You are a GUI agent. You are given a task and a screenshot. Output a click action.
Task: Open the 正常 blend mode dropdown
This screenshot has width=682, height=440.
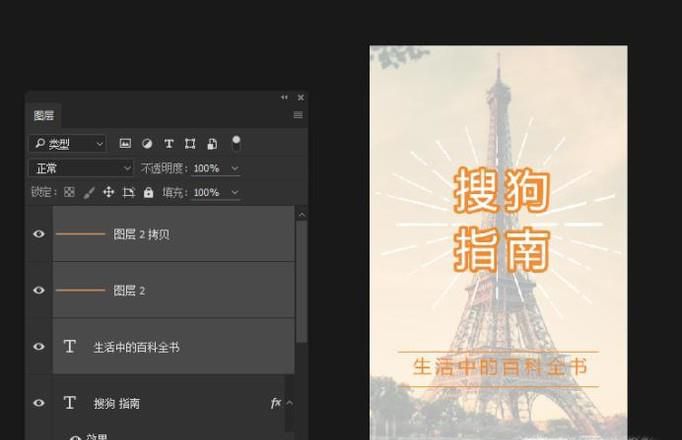[x=81, y=168]
